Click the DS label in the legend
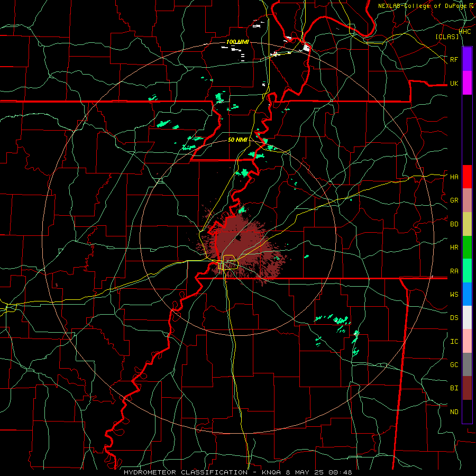Screen dimensions: 476x476 click(x=454, y=318)
